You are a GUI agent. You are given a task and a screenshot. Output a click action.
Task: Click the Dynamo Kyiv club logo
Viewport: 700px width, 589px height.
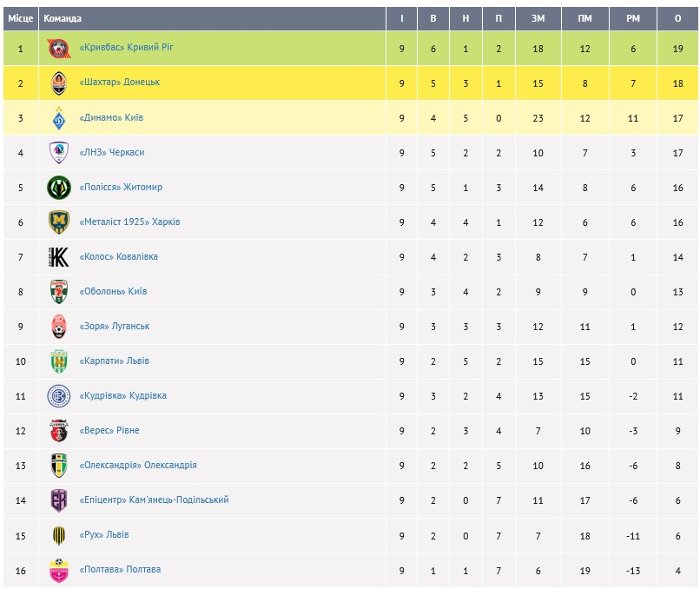point(58,118)
